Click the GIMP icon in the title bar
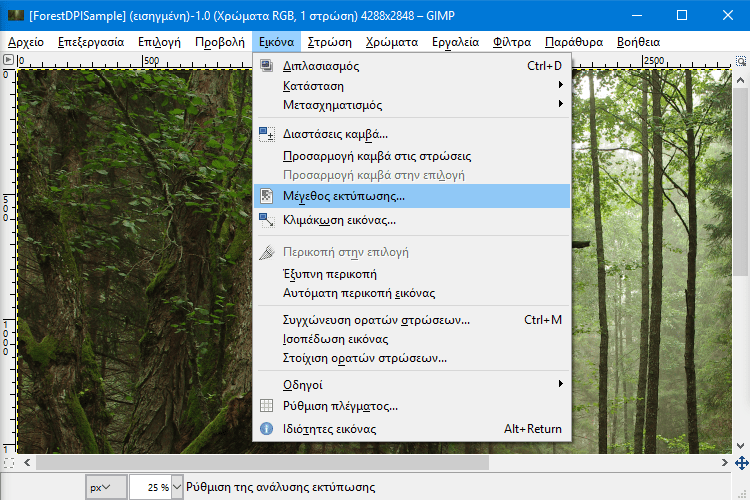The image size is (750, 500). 16,15
